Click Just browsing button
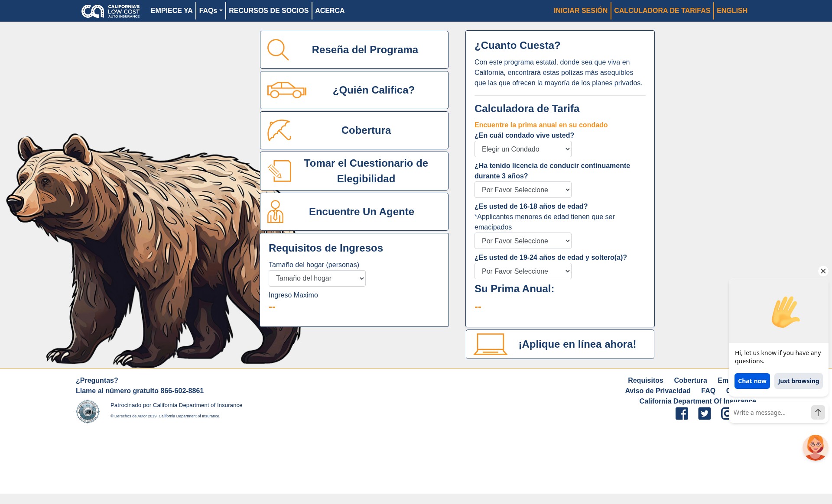832x504 pixels. 798,381
